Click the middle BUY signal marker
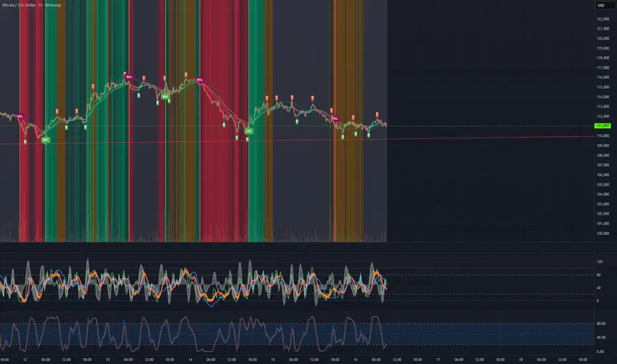Viewport: 617px width, 364px height. 165,97
